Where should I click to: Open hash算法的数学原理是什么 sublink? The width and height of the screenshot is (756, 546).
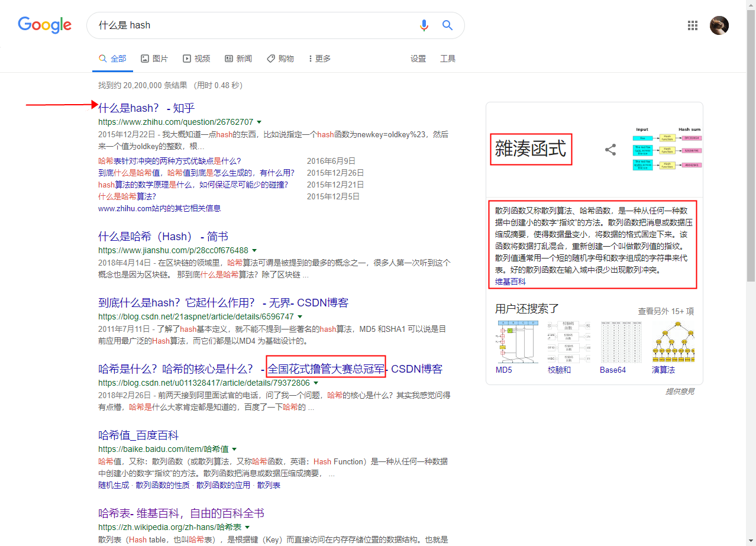point(193,185)
